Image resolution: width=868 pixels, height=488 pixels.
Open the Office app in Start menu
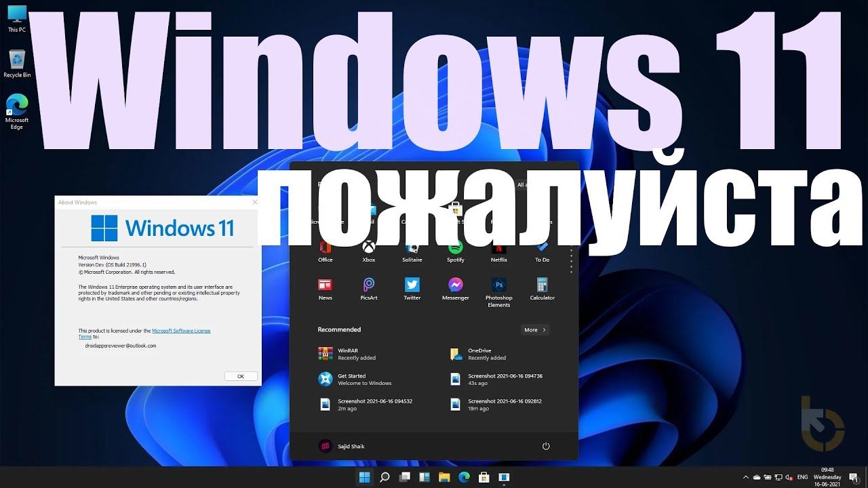pyautogui.click(x=325, y=251)
